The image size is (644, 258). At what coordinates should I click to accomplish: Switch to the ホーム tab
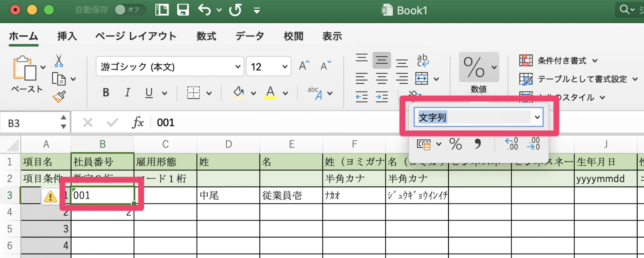click(24, 36)
